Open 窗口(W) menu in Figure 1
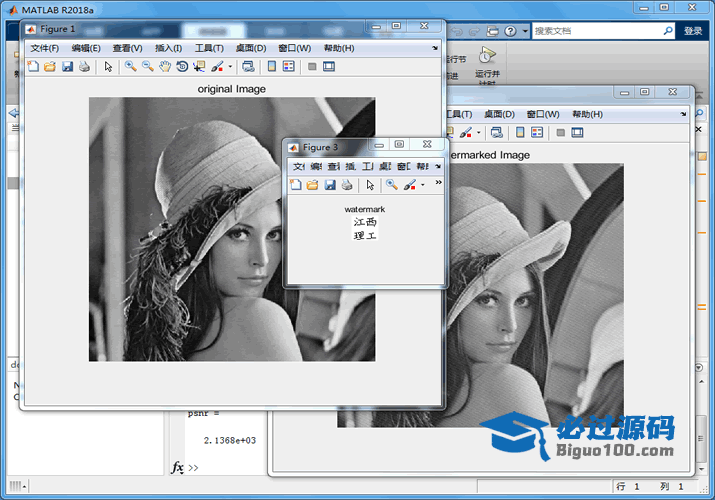The width and height of the screenshot is (715, 500). click(x=295, y=48)
